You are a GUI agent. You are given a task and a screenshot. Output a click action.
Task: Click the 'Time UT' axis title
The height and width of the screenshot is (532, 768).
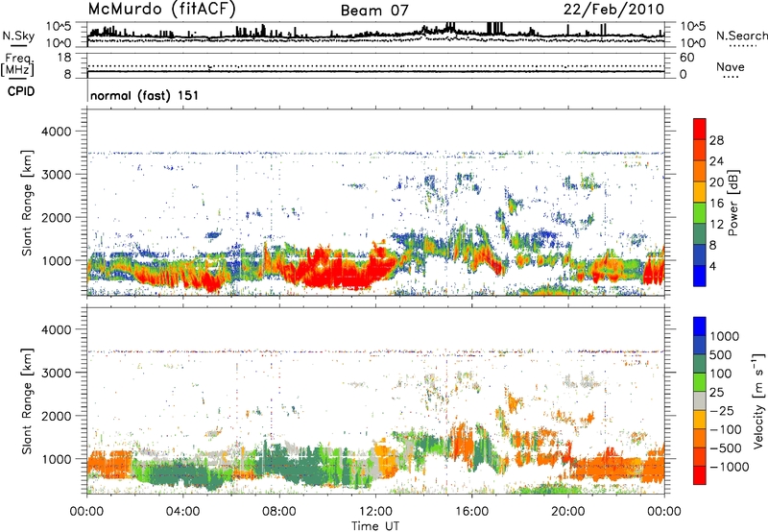pyautogui.click(x=375, y=526)
